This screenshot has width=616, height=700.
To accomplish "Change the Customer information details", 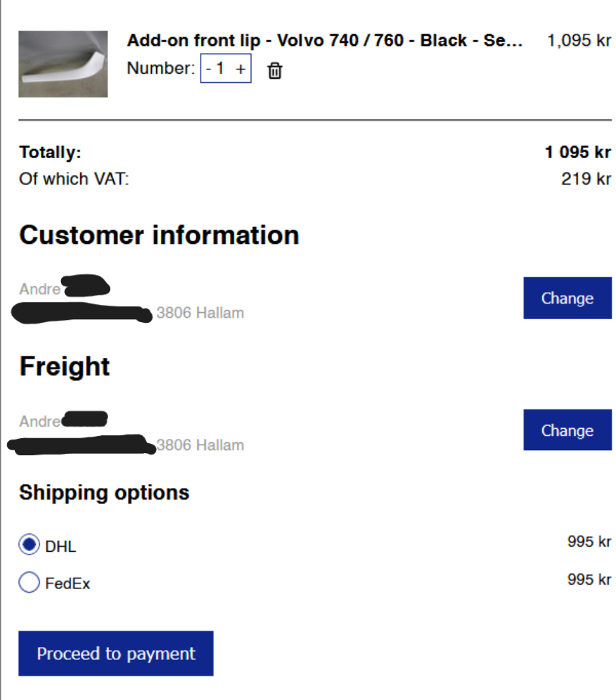I will click(x=567, y=298).
